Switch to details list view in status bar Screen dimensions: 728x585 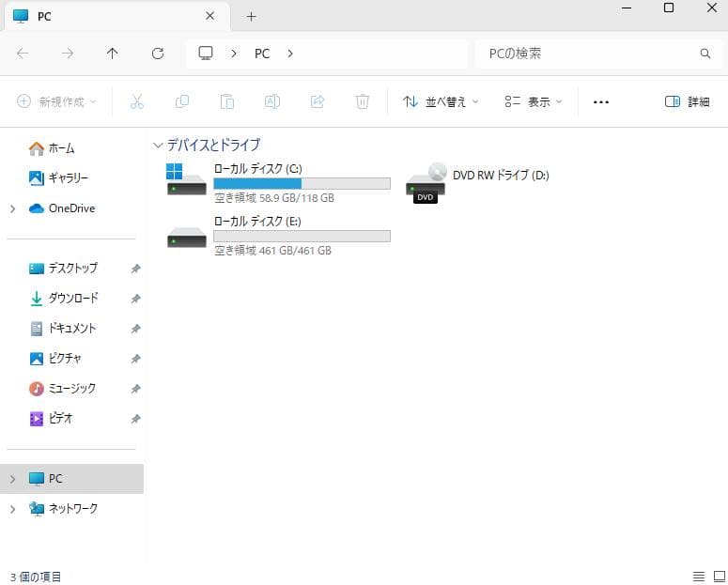tap(698, 577)
